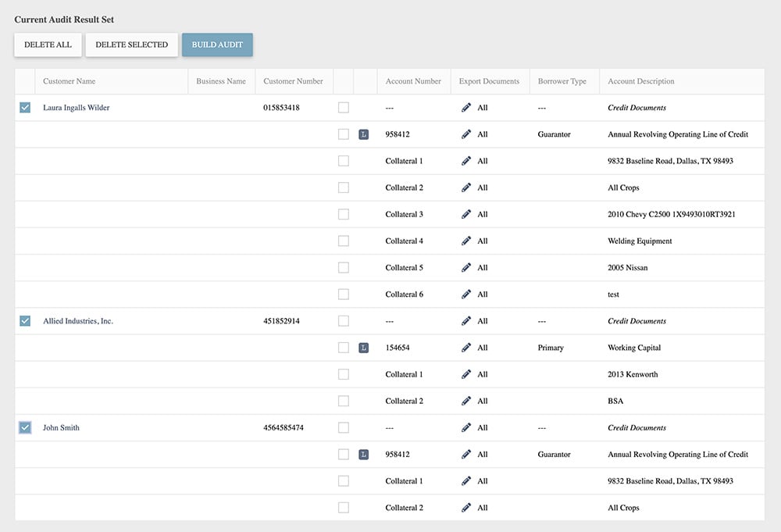Edit export documents for 2010 Chevy C2500 row
The width and height of the screenshot is (781, 532).
coord(466,214)
